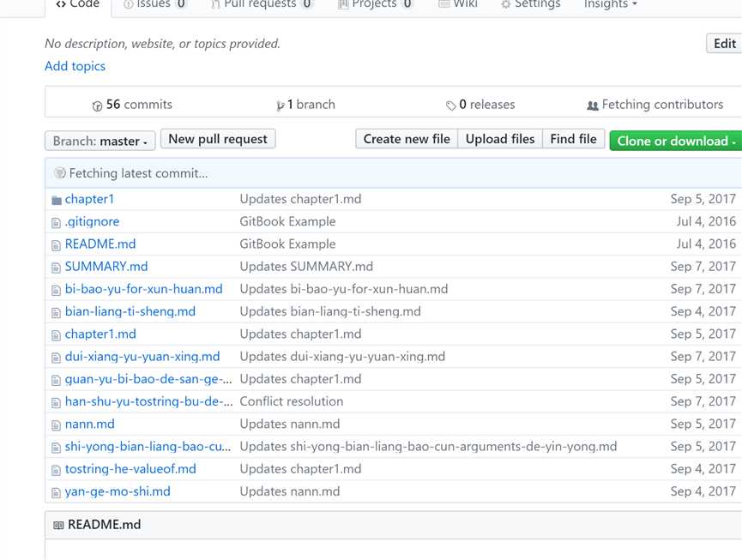Click the .gitignore file icon
Viewport: 742px width, 560px height.
(x=56, y=223)
